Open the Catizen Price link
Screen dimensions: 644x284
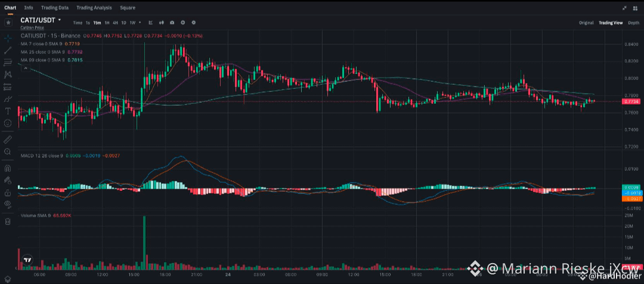32,27
